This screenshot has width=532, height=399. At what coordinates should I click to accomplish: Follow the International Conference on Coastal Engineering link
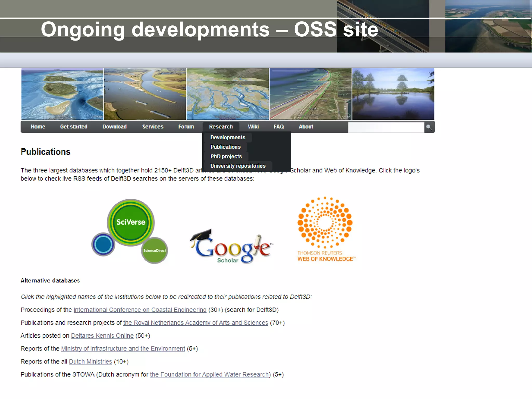coord(140,310)
